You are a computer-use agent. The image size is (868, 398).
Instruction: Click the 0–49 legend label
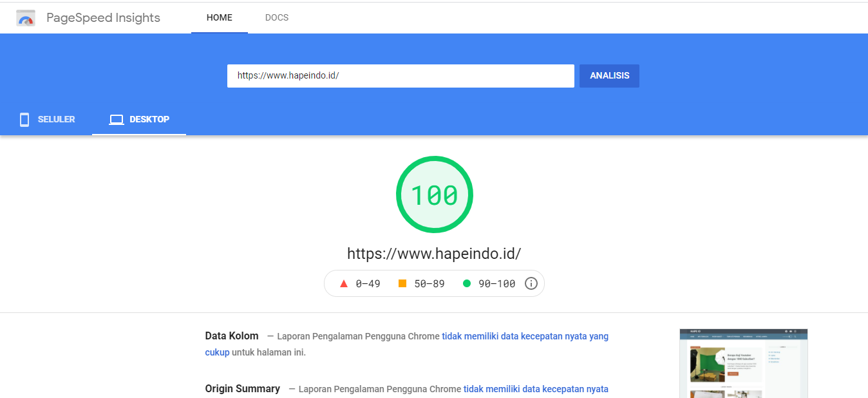[x=368, y=283]
